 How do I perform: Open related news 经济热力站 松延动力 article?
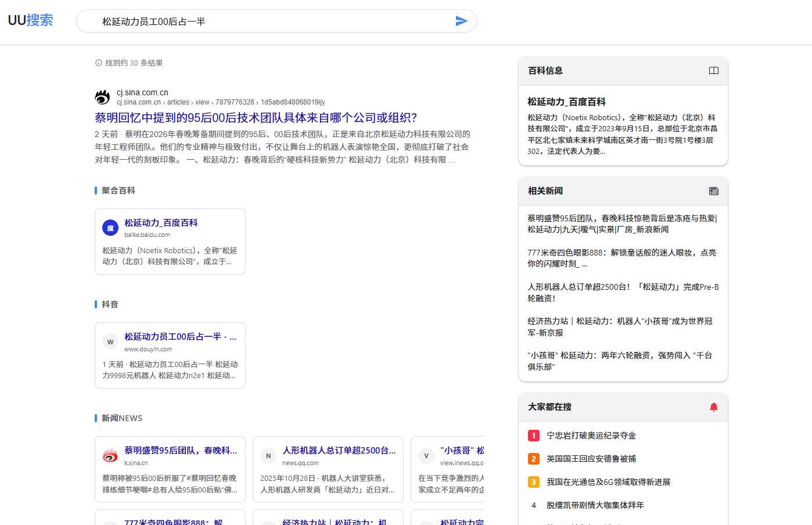point(620,326)
